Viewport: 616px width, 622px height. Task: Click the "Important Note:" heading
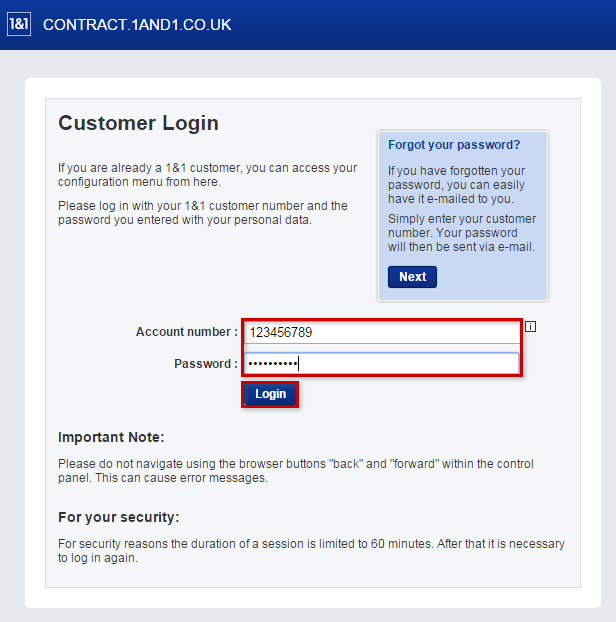tap(111, 437)
